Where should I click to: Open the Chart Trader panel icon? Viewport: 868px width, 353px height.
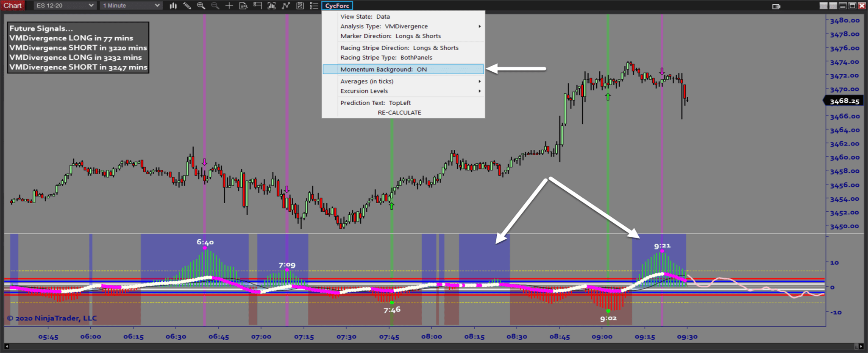pyautogui.click(x=257, y=6)
